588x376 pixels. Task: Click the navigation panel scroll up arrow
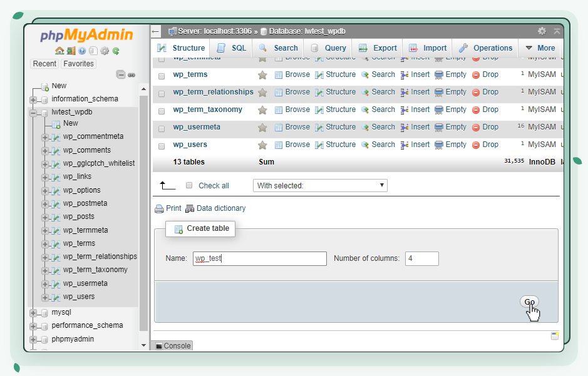coord(143,89)
